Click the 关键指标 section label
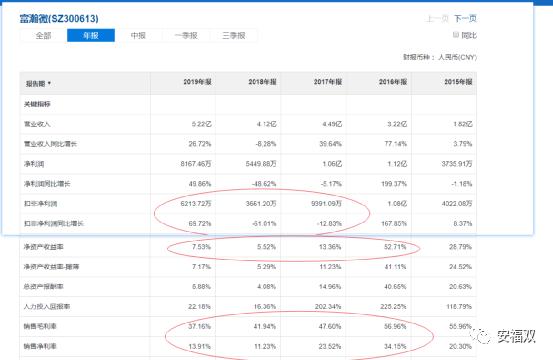553x360 pixels. (x=37, y=104)
